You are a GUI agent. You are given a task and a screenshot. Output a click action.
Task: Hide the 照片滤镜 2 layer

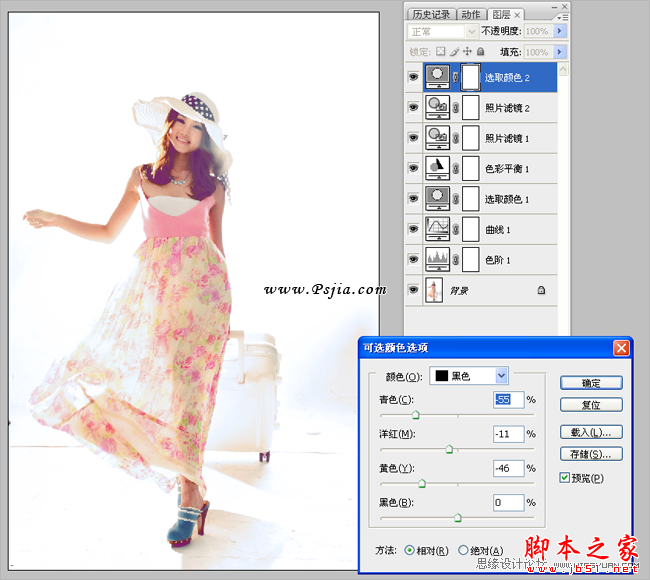[413, 108]
